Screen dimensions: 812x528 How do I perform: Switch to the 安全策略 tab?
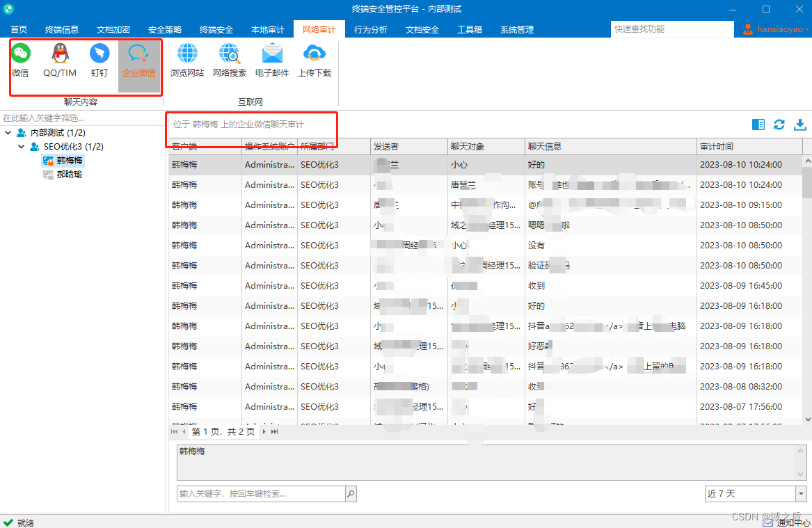coord(165,29)
